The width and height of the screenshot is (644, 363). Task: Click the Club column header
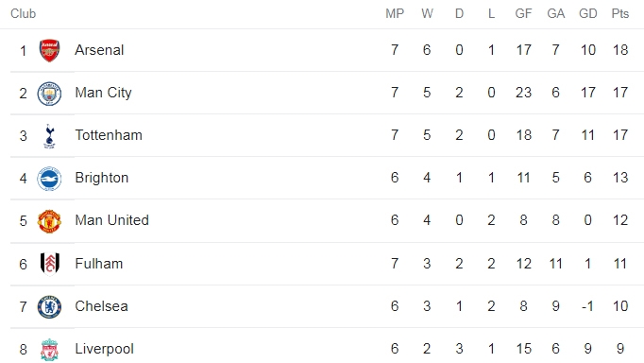[x=23, y=13]
